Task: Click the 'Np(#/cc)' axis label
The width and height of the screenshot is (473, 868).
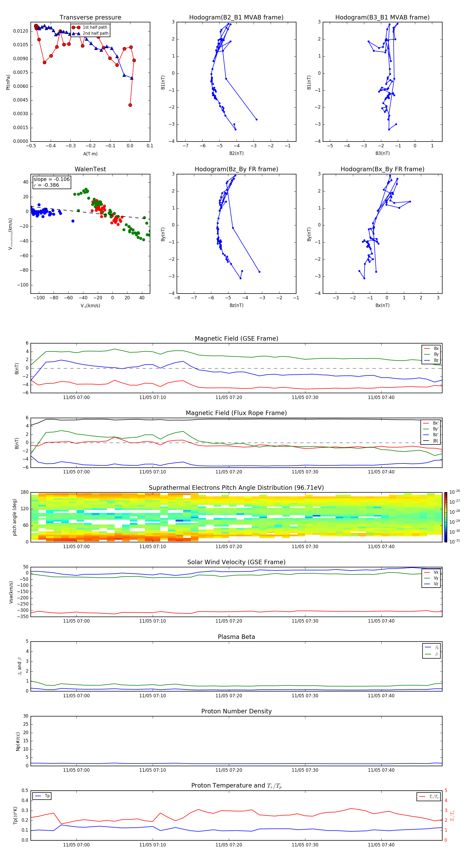Action: pos(18,741)
